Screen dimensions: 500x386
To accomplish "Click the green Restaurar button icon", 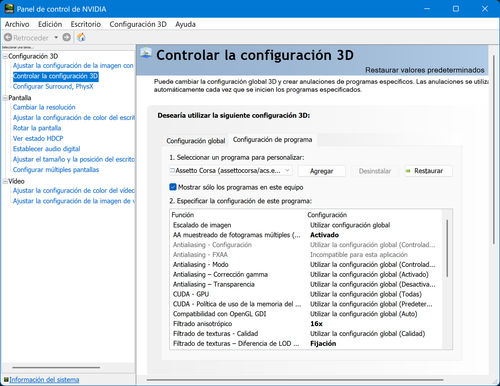I will click(x=408, y=171).
